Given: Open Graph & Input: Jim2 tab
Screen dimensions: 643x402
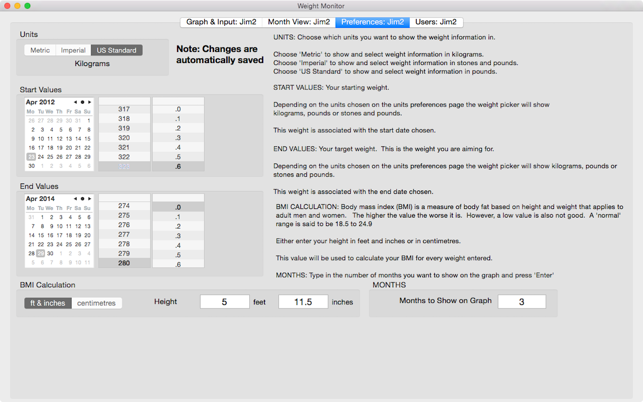Looking at the screenshot, I should click(221, 22).
